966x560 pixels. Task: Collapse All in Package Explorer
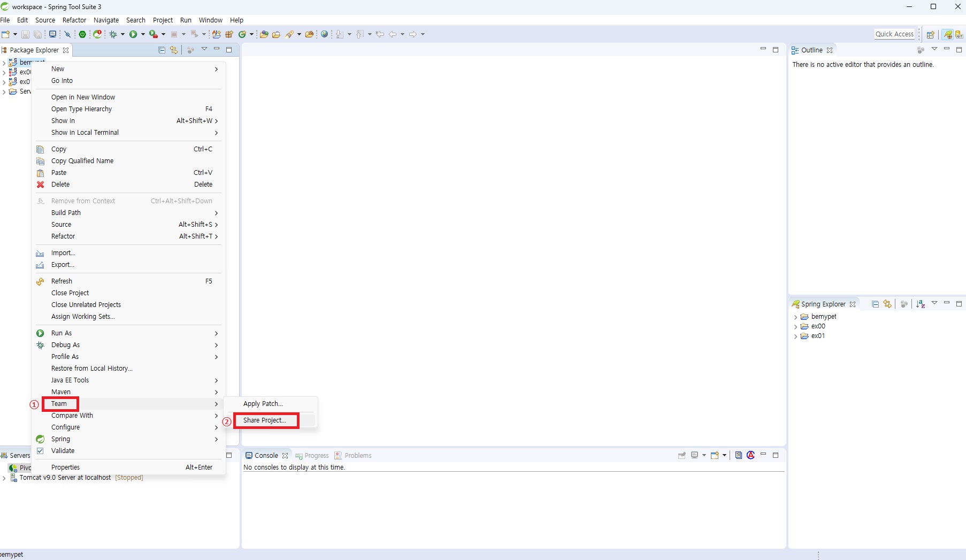click(x=162, y=50)
